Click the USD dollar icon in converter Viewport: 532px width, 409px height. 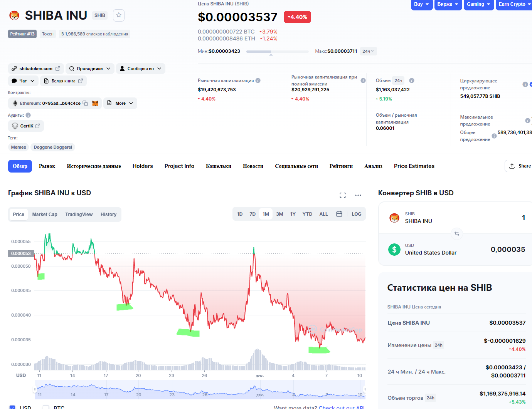coord(394,250)
